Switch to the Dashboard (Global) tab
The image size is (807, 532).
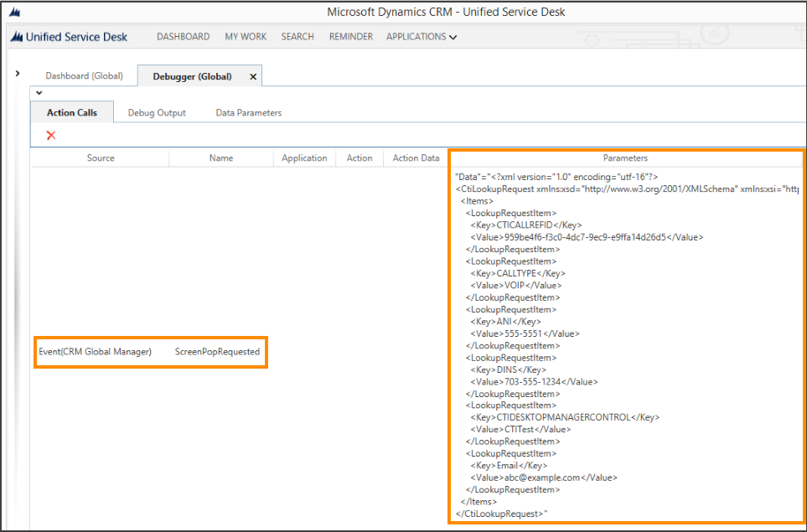click(x=84, y=76)
